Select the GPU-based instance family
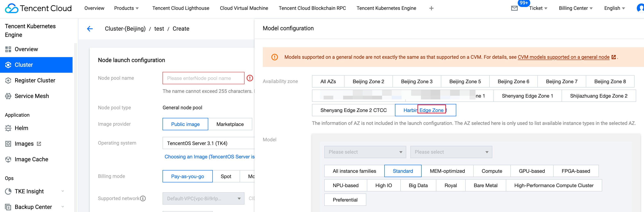The width and height of the screenshot is (644, 212). 531,171
